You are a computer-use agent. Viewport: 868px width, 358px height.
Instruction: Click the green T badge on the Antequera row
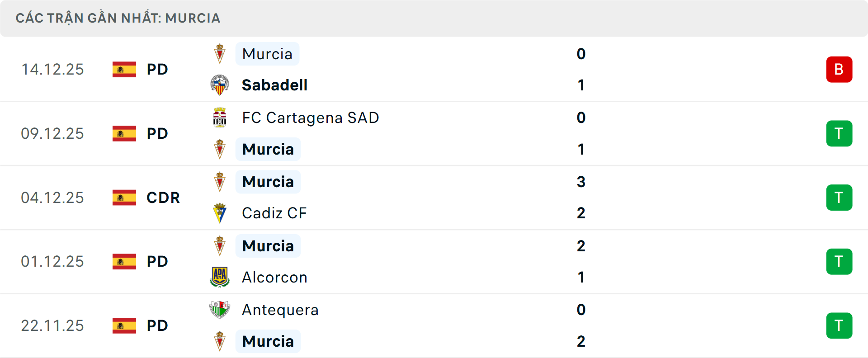click(x=840, y=325)
